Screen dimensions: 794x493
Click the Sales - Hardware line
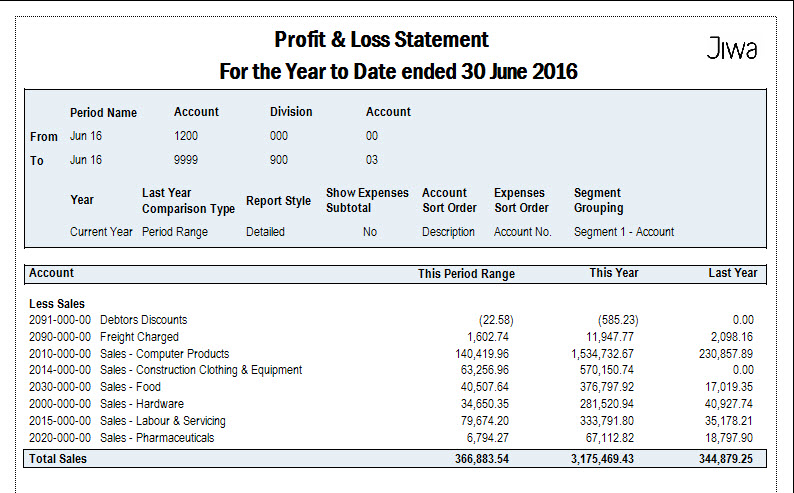pyautogui.click(x=391, y=404)
